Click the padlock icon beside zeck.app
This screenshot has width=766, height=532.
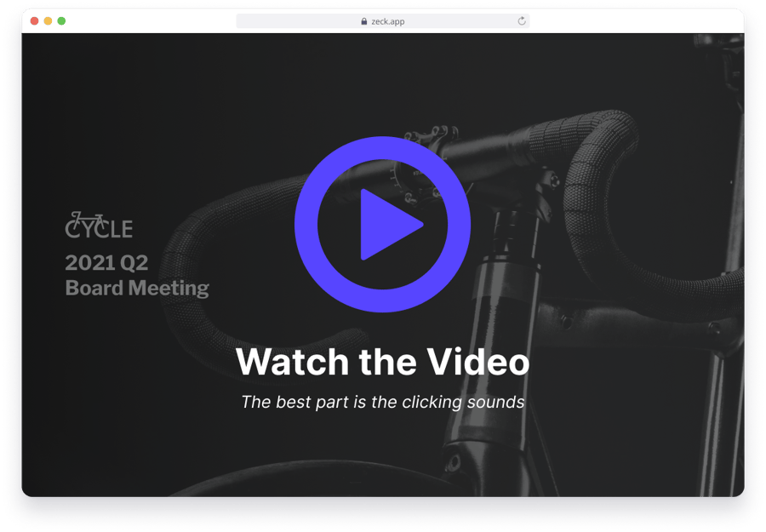tap(364, 21)
